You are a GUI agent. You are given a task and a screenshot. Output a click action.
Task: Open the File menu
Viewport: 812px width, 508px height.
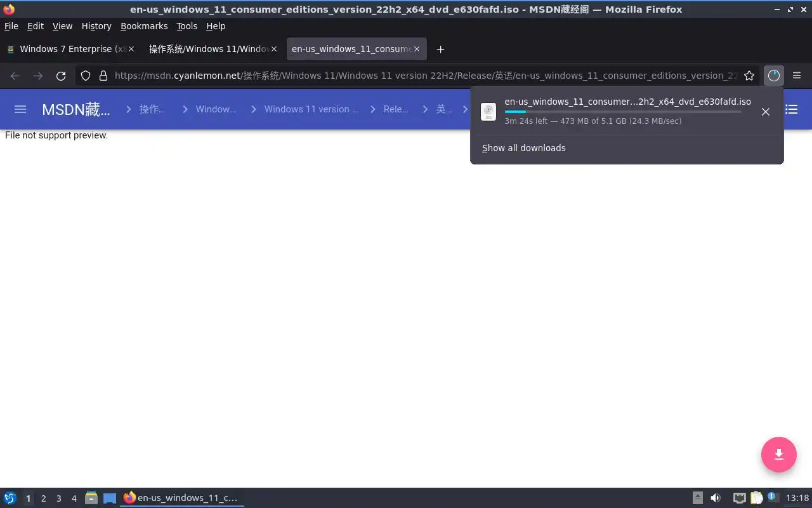pyautogui.click(x=11, y=26)
